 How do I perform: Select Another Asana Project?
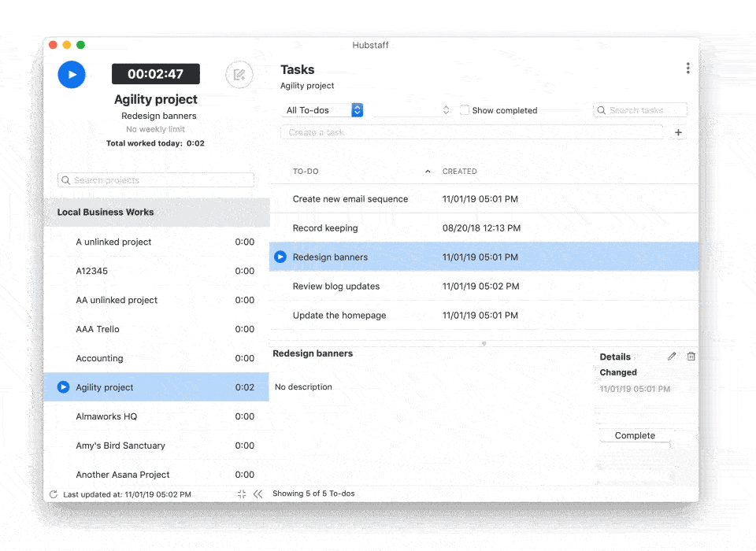(156, 475)
